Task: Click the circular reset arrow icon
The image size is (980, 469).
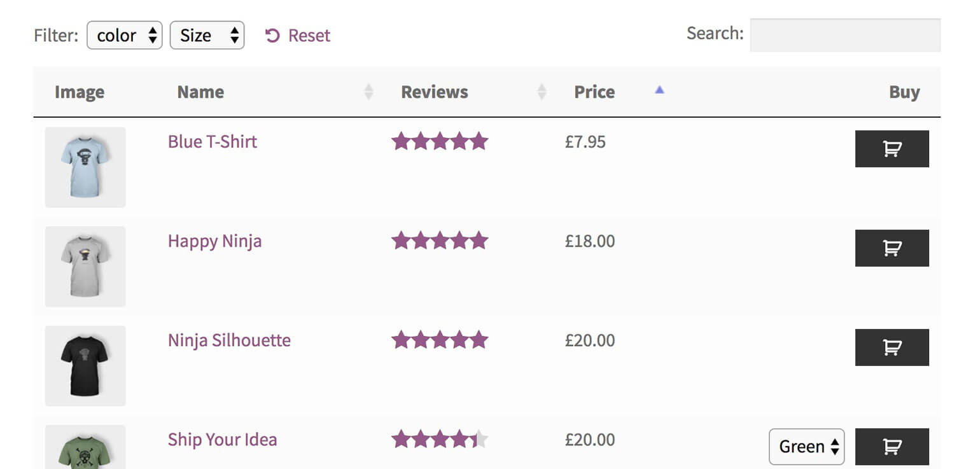Action: pyautogui.click(x=272, y=36)
